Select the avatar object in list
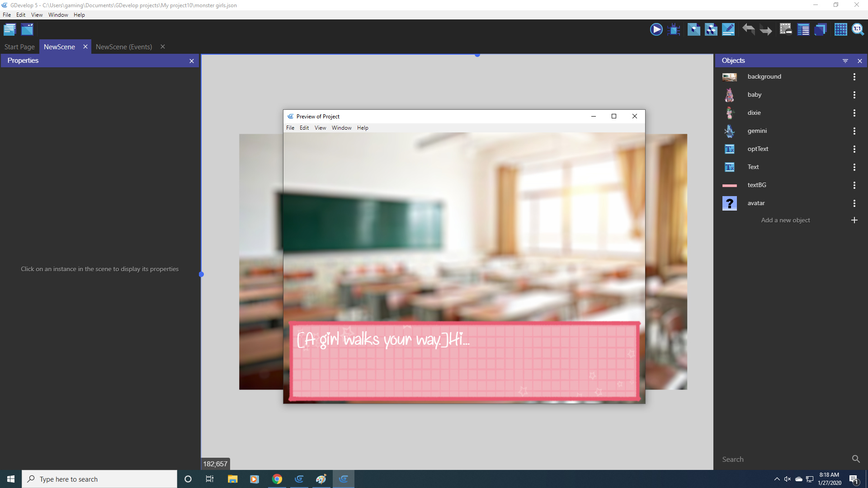Viewport: 868px width, 488px height. pyautogui.click(x=756, y=203)
